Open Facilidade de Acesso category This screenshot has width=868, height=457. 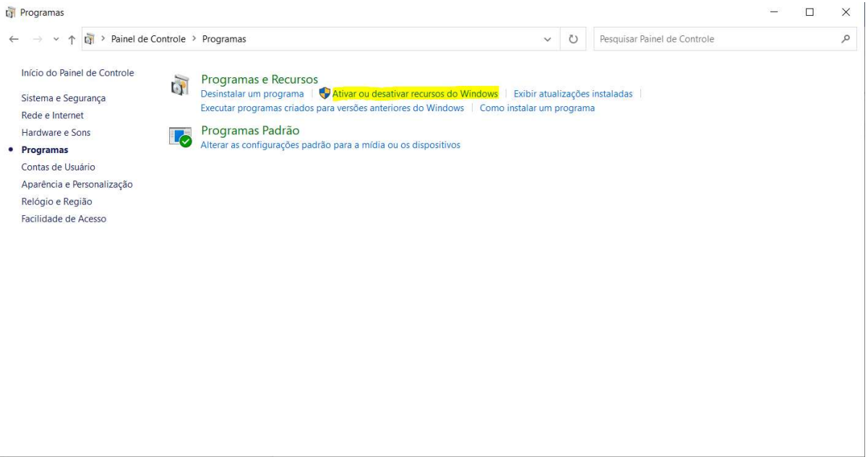[x=64, y=219]
